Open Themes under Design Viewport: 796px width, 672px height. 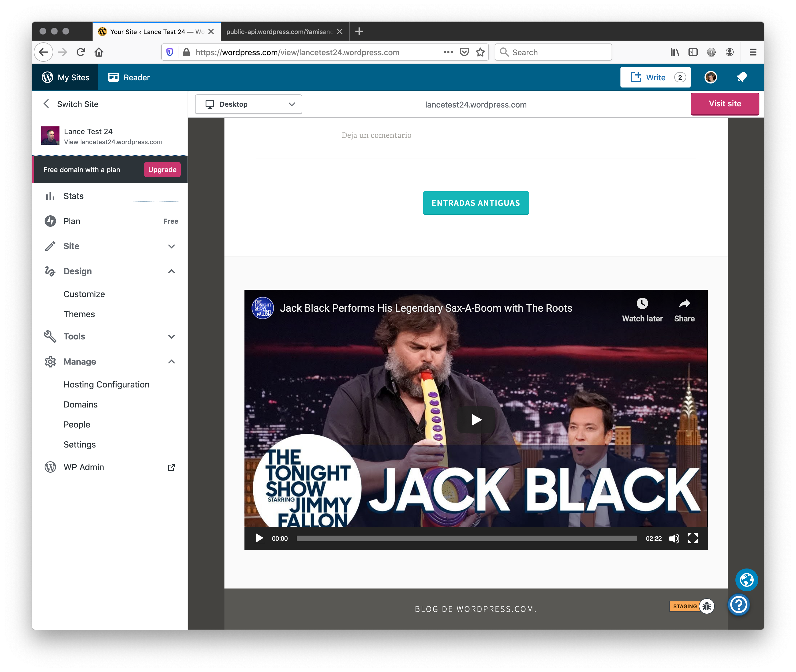pos(79,314)
